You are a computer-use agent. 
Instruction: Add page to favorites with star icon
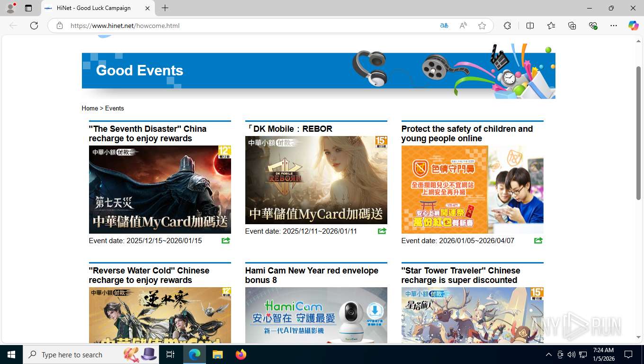pyautogui.click(x=482, y=26)
